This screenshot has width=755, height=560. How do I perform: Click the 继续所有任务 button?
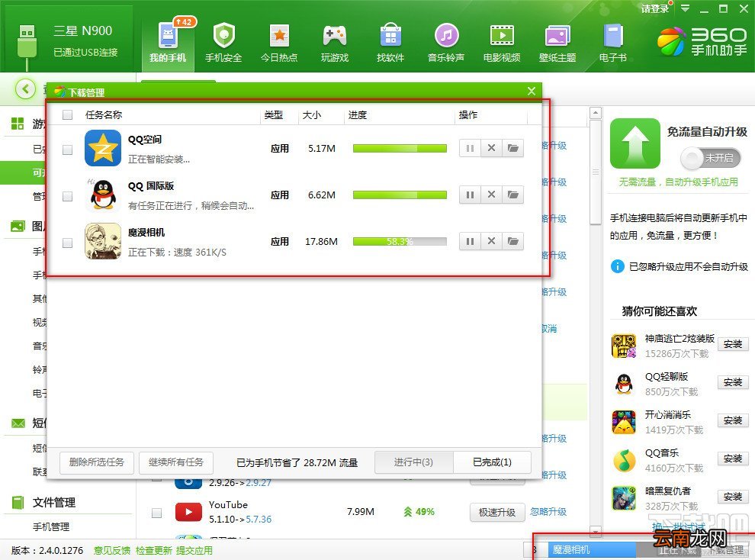tap(176, 462)
